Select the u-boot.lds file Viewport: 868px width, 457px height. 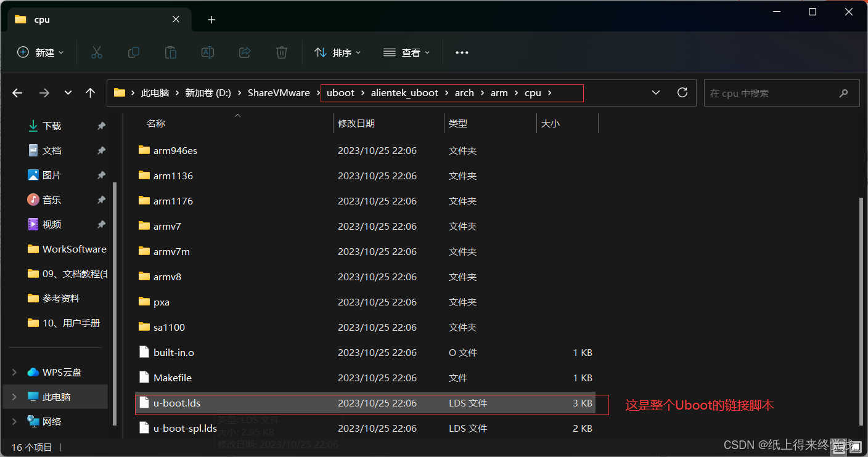tap(366, 403)
